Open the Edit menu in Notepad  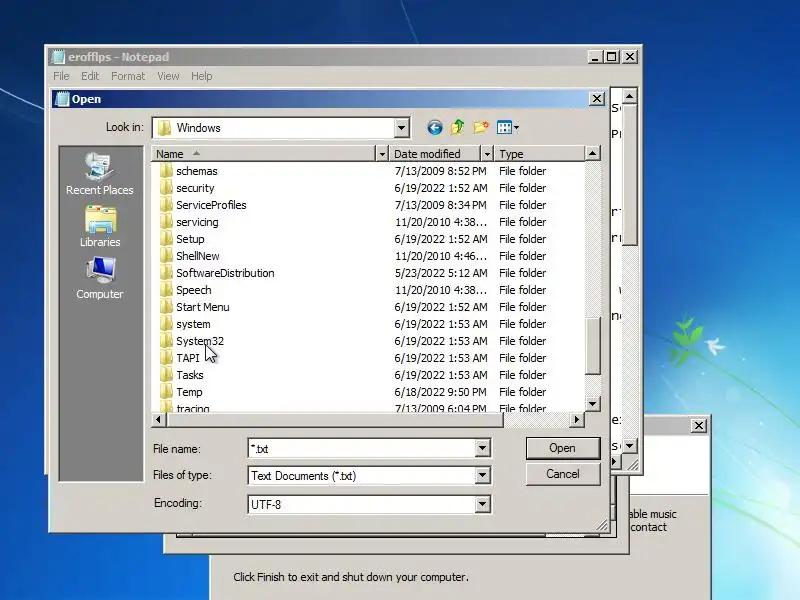pos(90,76)
